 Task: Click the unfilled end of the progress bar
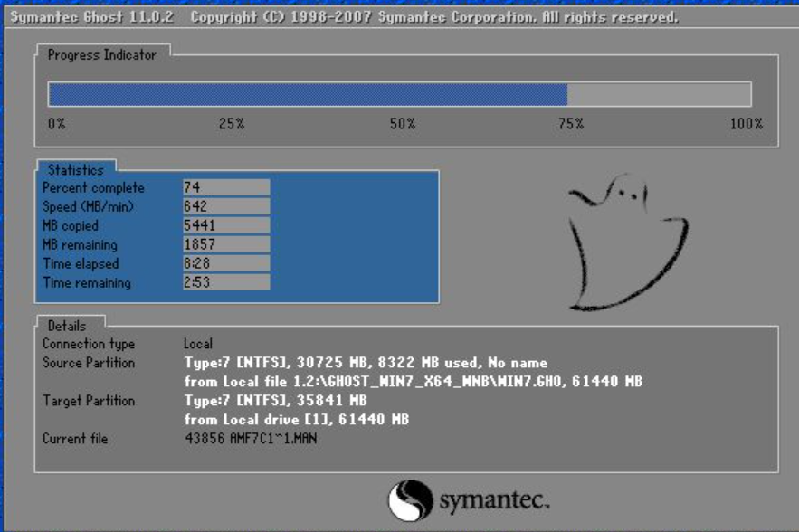[x=659, y=95]
